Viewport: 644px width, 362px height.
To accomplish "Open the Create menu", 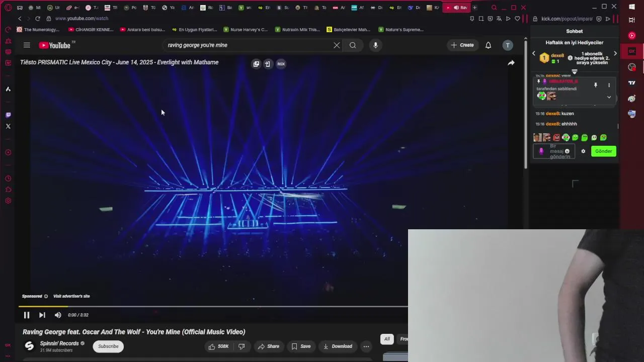I will click(x=462, y=45).
